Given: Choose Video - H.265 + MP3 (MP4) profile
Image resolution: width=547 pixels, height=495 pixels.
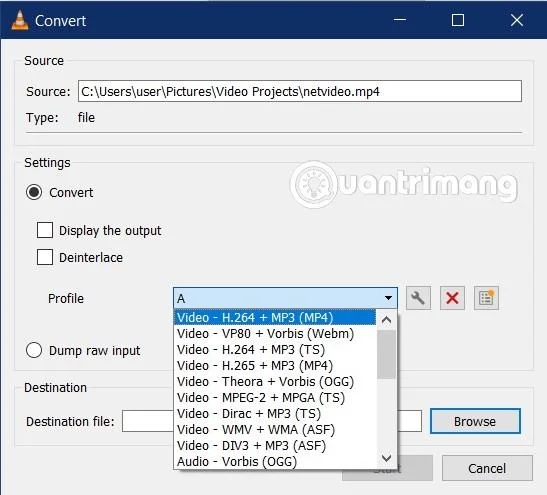Looking at the screenshot, I should point(275,366).
